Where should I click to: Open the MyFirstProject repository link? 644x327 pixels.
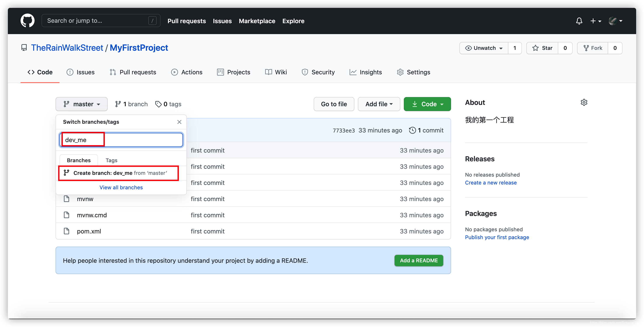(x=139, y=48)
